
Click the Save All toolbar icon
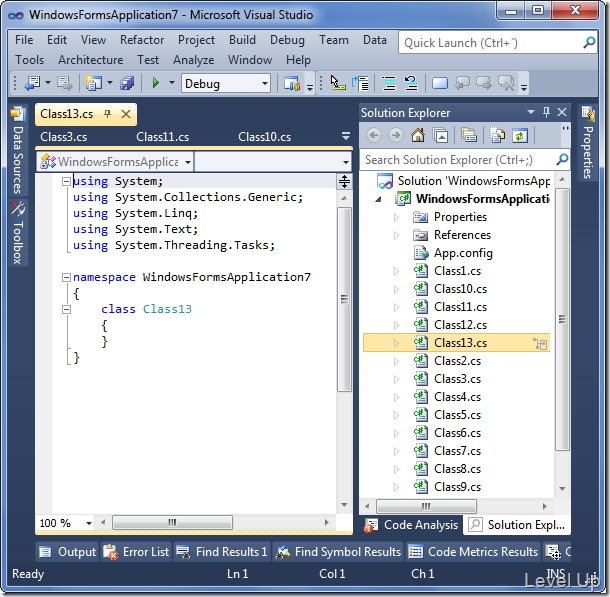[x=127, y=83]
